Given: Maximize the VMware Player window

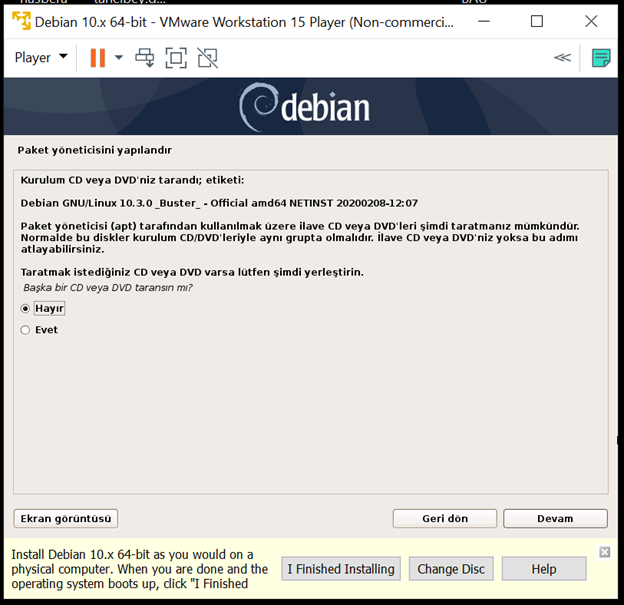Looking at the screenshot, I should click(537, 21).
